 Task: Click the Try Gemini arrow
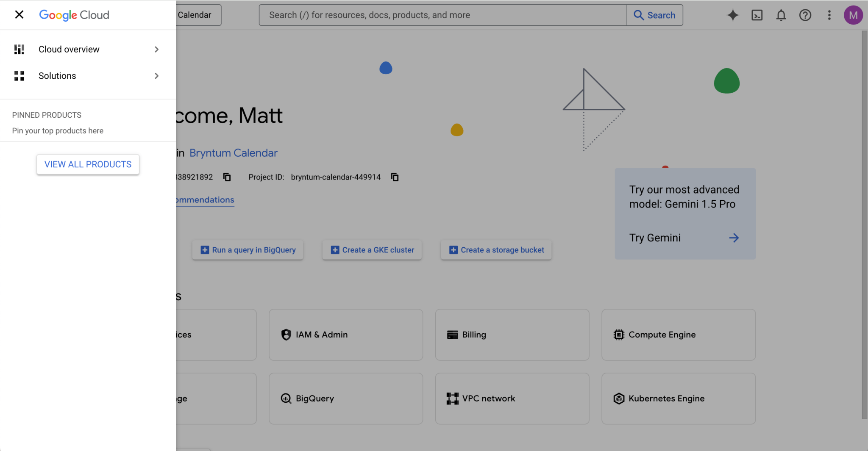(734, 238)
